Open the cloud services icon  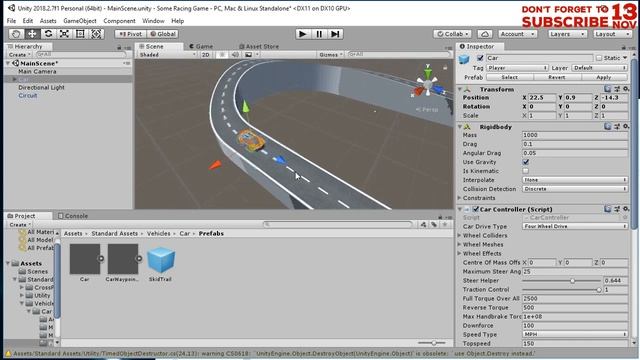click(484, 34)
